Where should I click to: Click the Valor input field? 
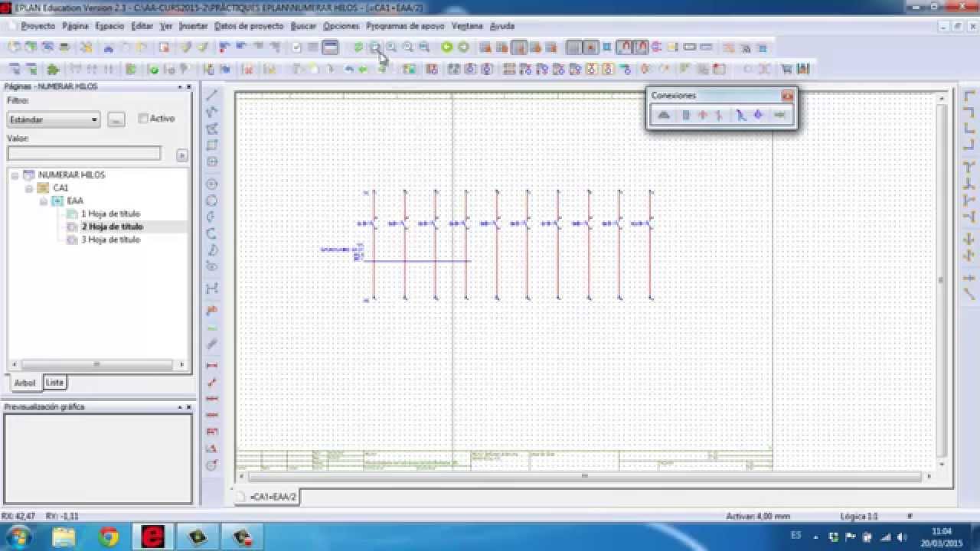pos(84,154)
